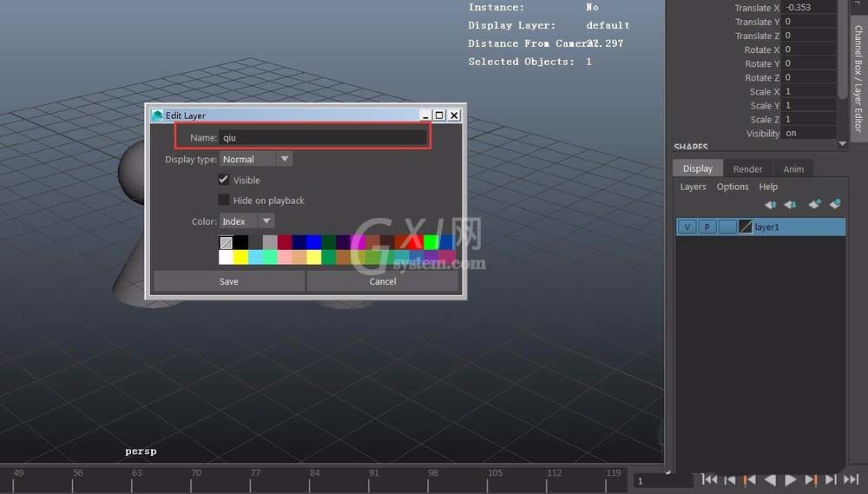Play animation backwards

click(x=770, y=479)
